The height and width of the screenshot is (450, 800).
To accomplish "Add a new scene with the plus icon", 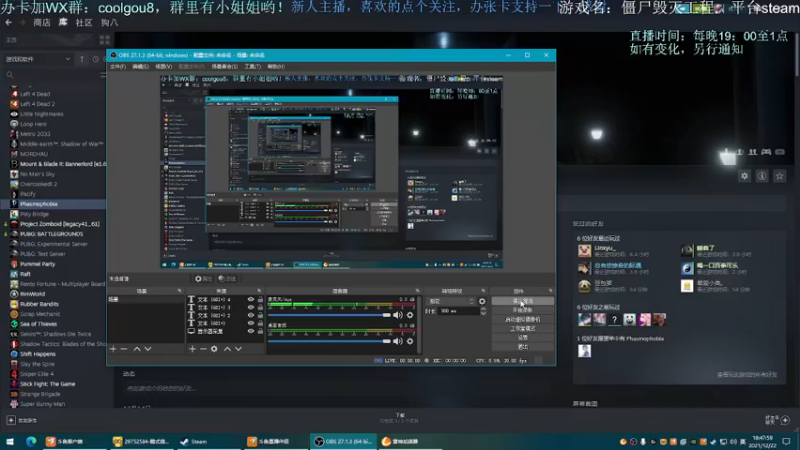I will pos(113,349).
